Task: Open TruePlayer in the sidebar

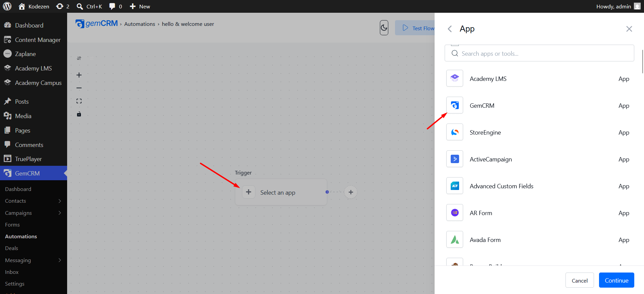Action: (29, 159)
